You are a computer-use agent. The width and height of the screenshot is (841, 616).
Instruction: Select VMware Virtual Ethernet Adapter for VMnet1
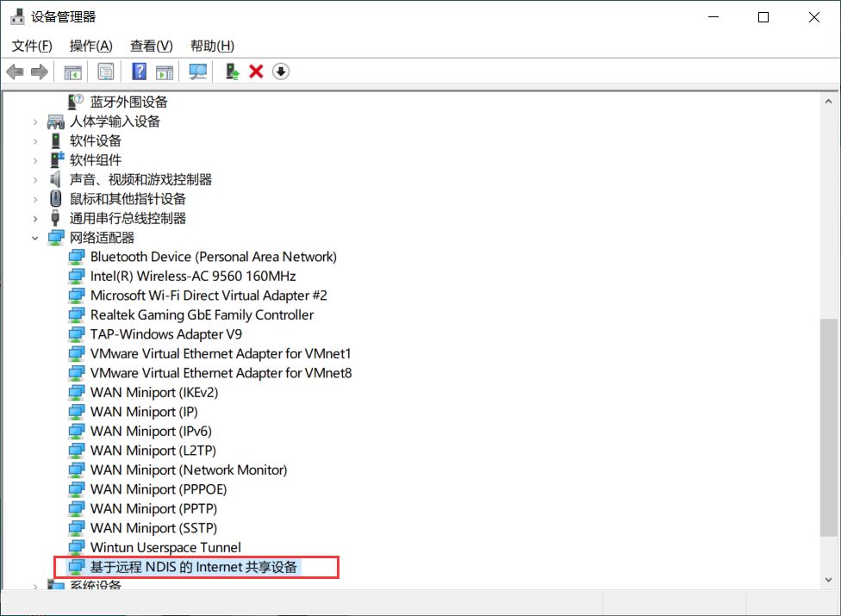tap(221, 354)
